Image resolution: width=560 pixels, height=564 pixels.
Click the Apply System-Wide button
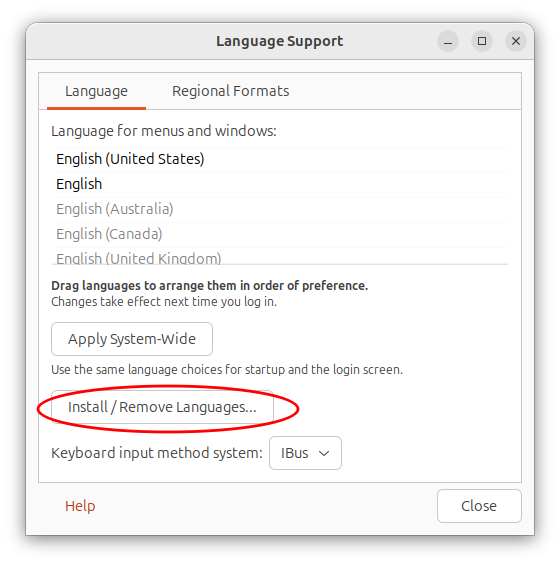[132, 339]
